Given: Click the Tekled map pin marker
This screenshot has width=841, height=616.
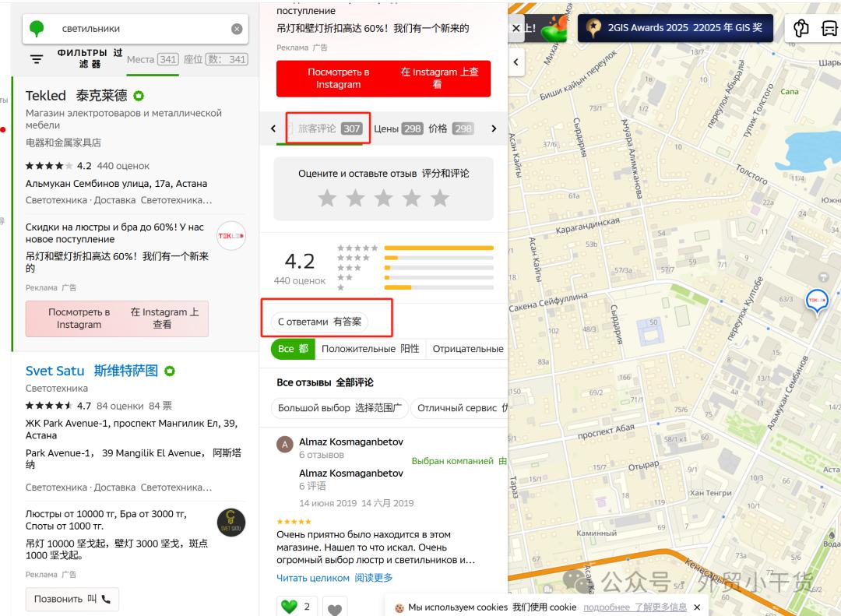Looking at the screenshot, I should [816, 301].
